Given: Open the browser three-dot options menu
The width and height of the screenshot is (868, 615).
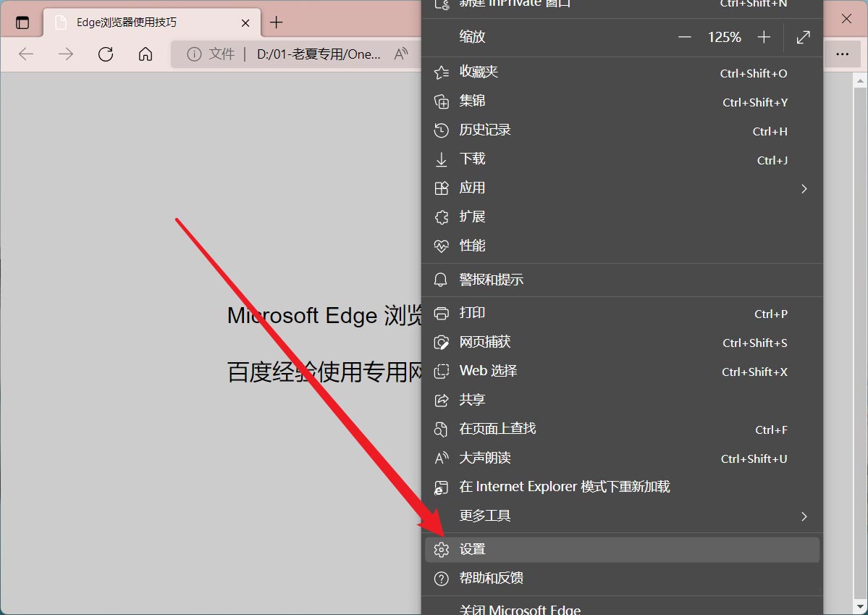Looking at the screenshot, I should (844, 54).
